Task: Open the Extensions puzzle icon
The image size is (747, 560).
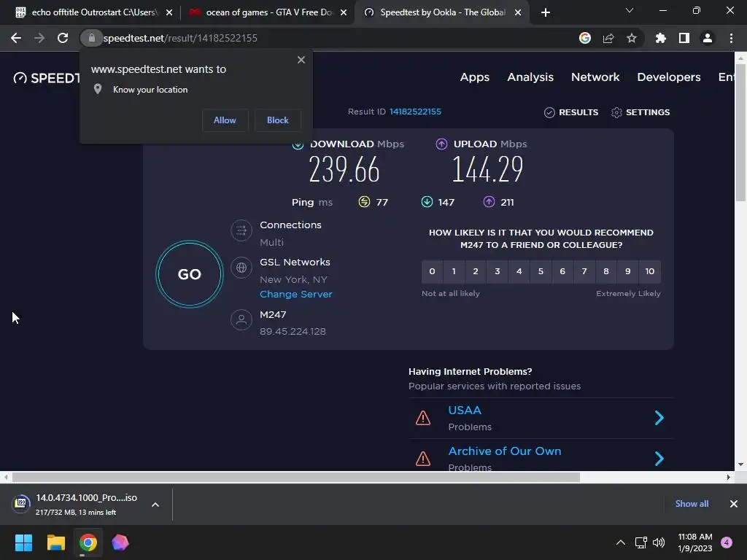Action: (x=661, y=38)
